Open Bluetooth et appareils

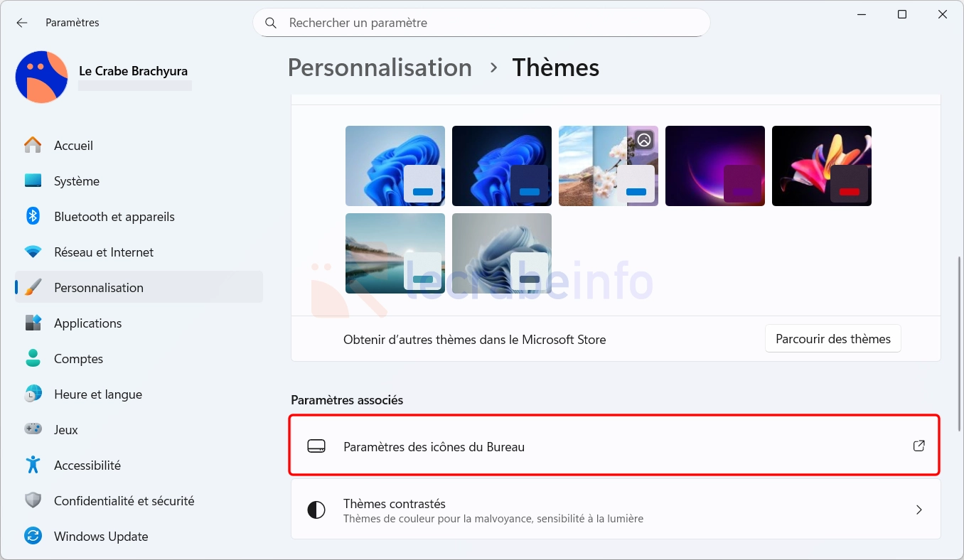pos(139,216)
